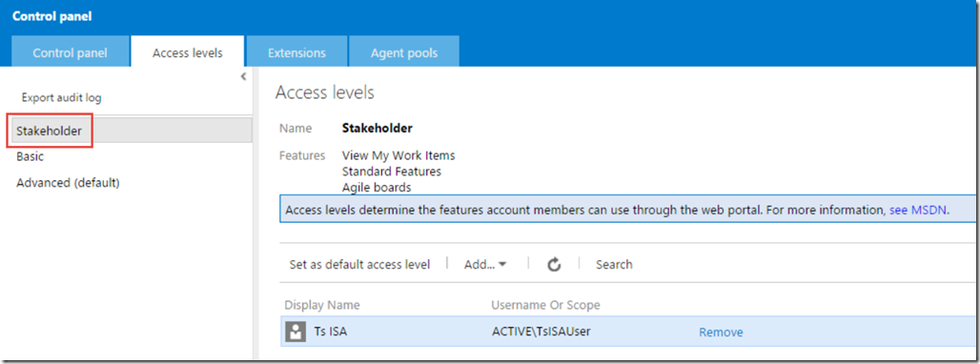This screenshot has height=364, width=980.
Task: Click the Control panel header title
Action: (x=51, y=17)
